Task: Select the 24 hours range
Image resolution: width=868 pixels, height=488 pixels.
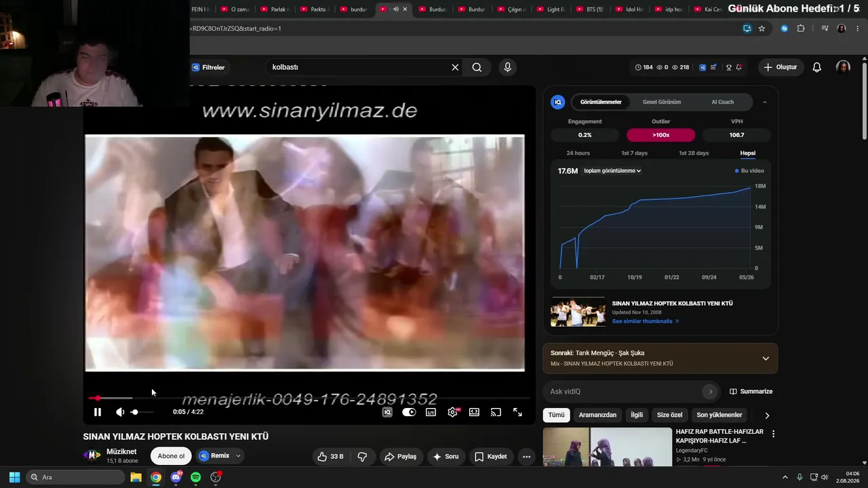Action: tap(578, 153)
